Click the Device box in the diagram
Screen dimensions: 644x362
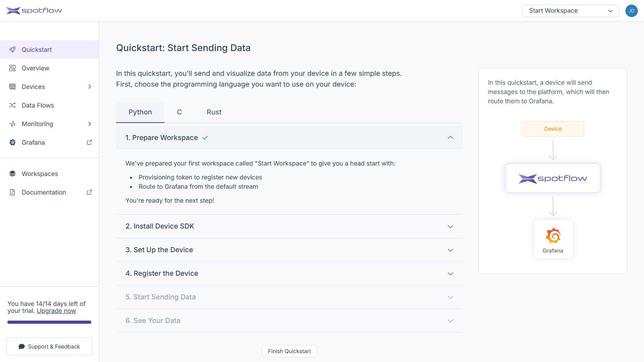tap(553, 129)
